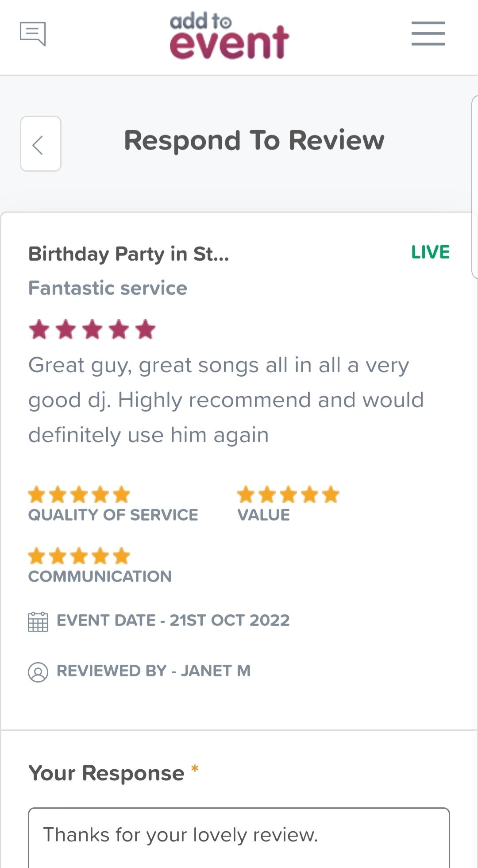Click the side panel edge on right
The height and width of the screenshot is (868, 478).
[x=475, y=187]
